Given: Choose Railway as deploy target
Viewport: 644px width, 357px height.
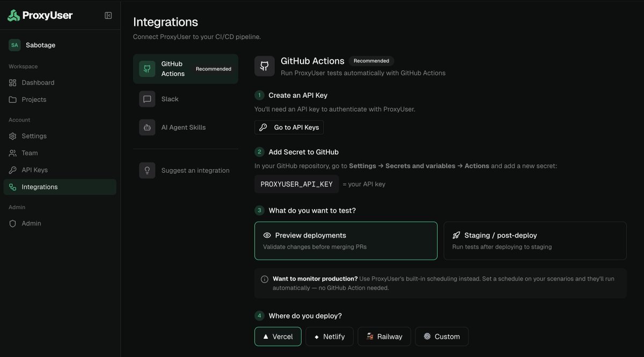Looking at the screenshot, I should tap(384, 337).
